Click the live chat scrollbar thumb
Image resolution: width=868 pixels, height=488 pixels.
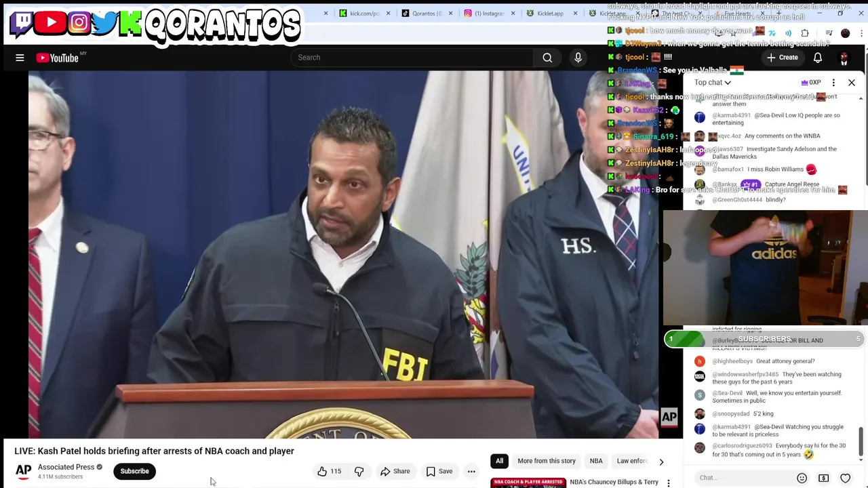click(861, 442)
